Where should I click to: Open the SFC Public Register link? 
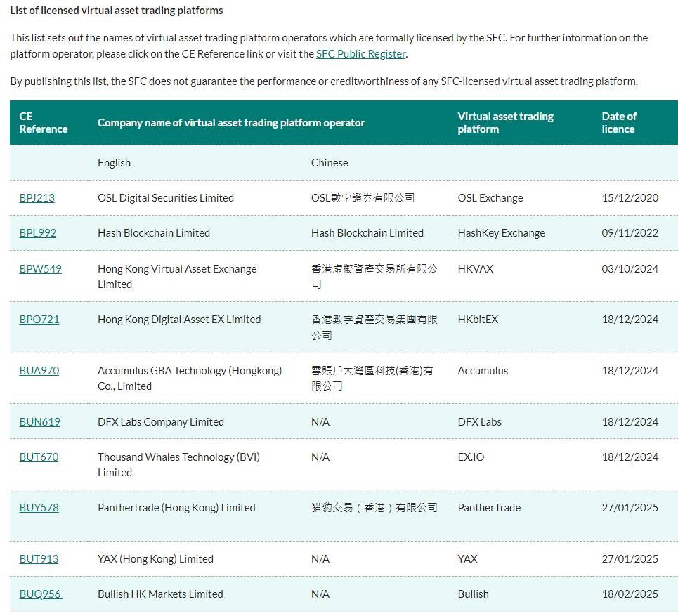pos(361,54)
